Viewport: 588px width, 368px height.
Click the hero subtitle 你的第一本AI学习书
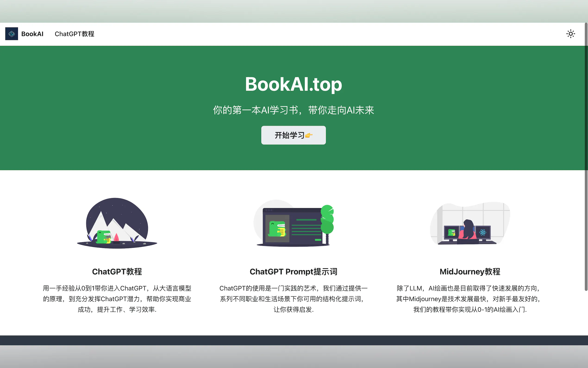pos(293,110)
